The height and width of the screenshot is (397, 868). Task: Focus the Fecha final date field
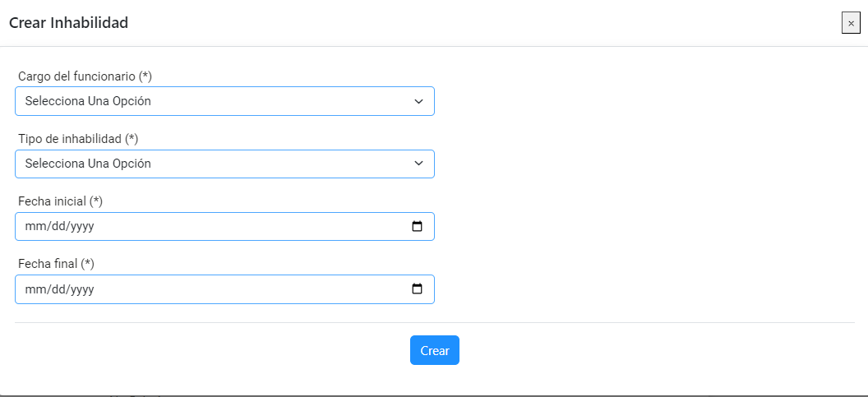click(224, 289)
